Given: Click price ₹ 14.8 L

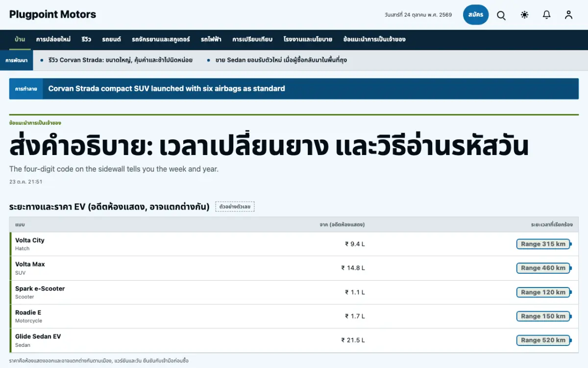Looking at the screenshot, I should [x=353, y=268].
